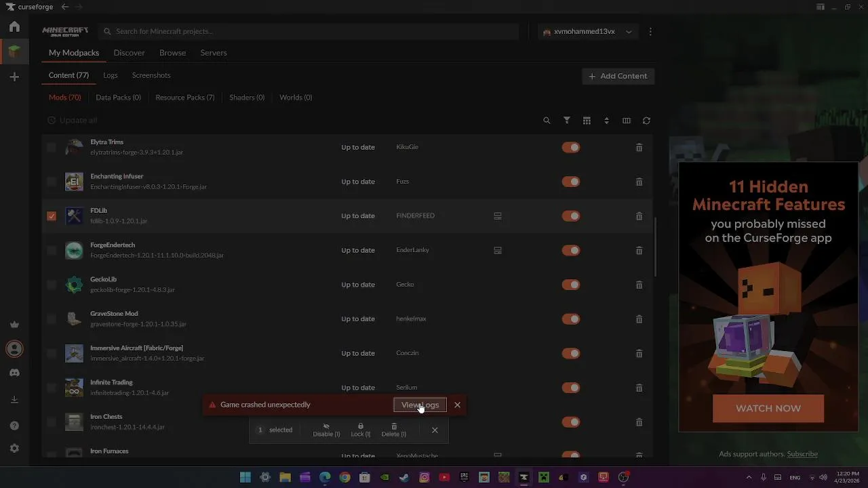This screenshot has height=488, width=868.
Task: Delete the GeckoLib mod
Action: pyautogui.click(x=639, y=285)
